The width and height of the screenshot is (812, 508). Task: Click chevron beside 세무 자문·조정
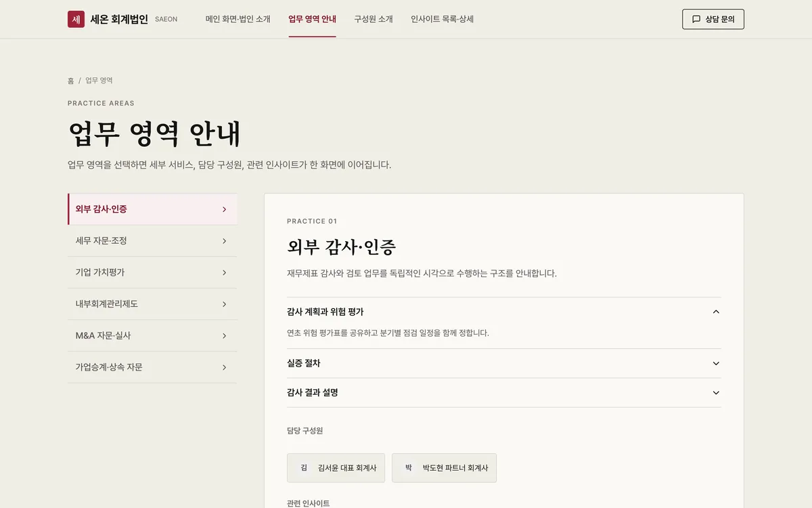tap(225, 241)
